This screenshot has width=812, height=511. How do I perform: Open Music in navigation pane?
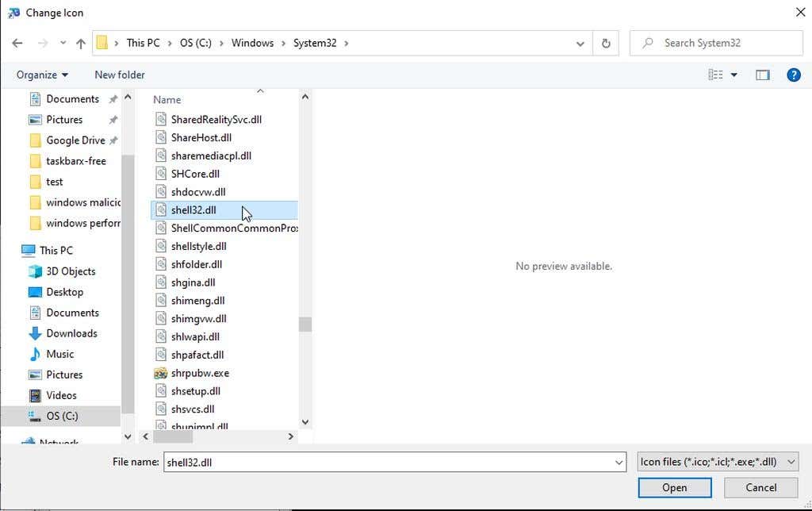[52, 355]
